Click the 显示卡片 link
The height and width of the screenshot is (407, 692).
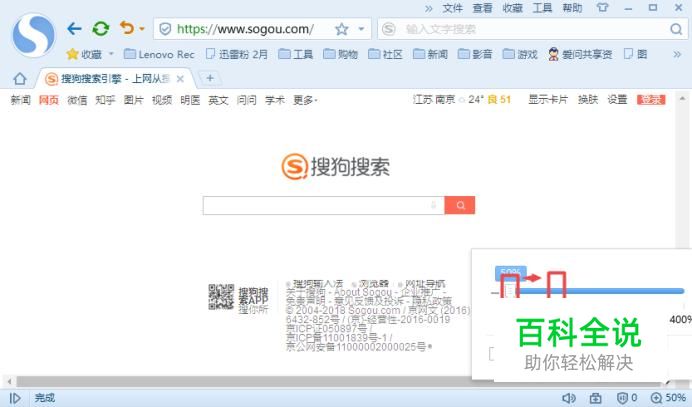(548, 99)
